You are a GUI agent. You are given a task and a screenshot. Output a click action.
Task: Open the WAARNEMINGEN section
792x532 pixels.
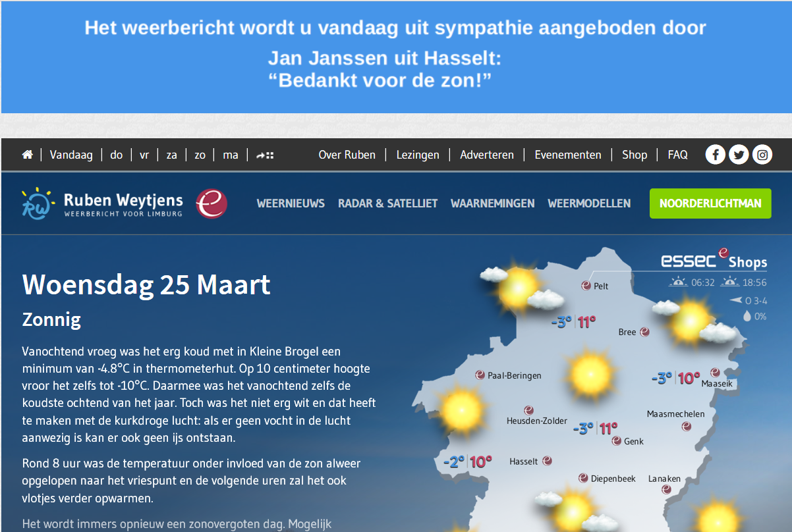[x=493, y=203]
